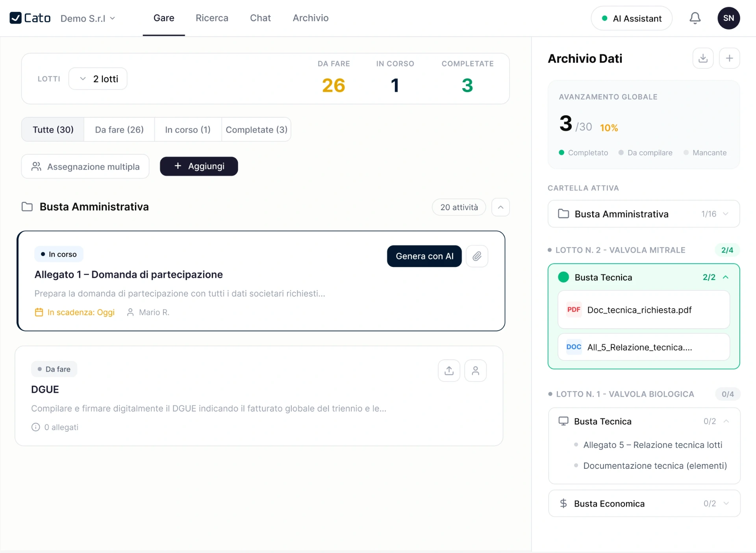Click the upload icon on DGUE card

(449, 370)
